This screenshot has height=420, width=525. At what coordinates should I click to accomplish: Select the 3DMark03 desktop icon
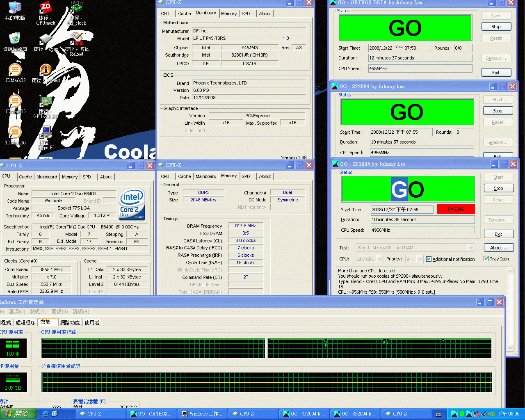click(x=15, y=73)
